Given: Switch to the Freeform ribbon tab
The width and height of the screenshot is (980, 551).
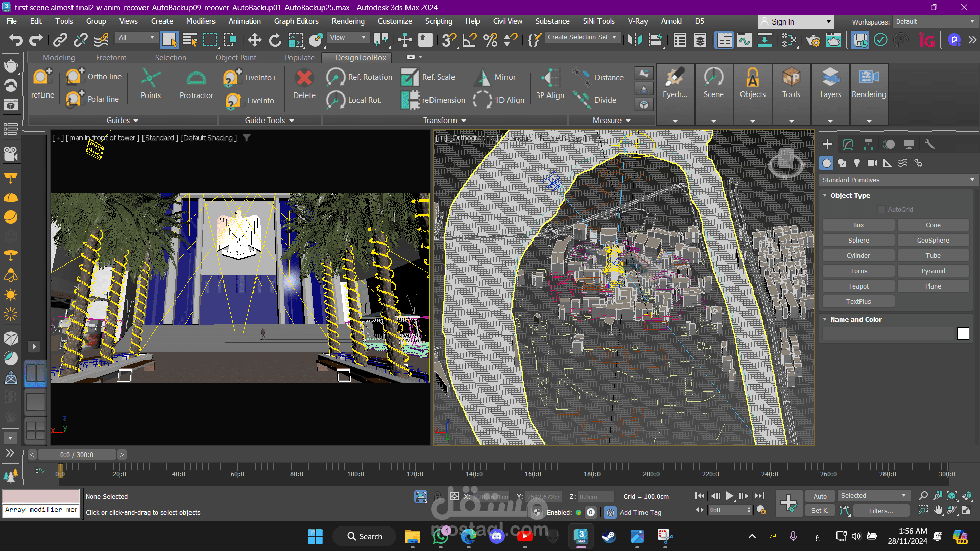Looking at the screenshot, I should click(x=111, y=58).
